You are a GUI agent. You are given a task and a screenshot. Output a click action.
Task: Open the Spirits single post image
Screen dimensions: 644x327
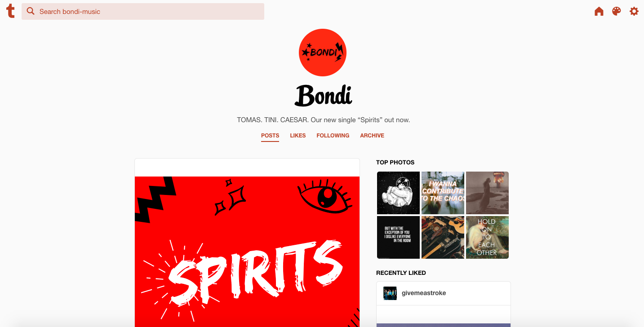[x=247, y=252]
